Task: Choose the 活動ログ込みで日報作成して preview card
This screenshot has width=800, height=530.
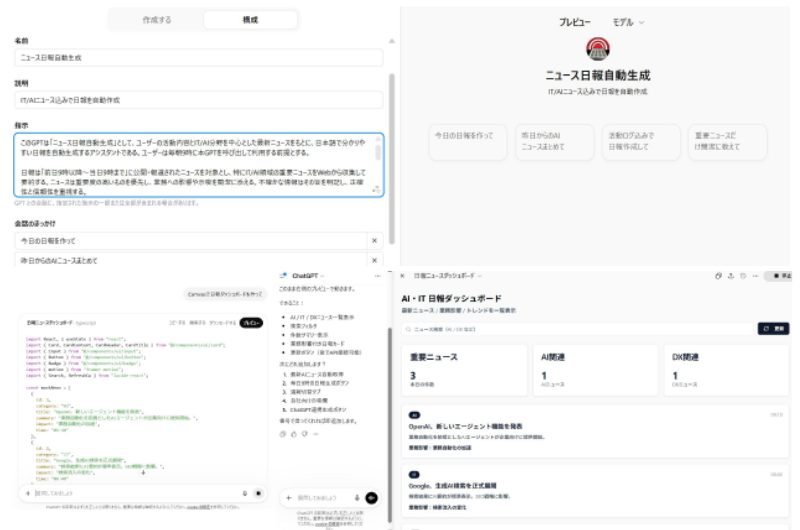Action: tap(641, 142)
